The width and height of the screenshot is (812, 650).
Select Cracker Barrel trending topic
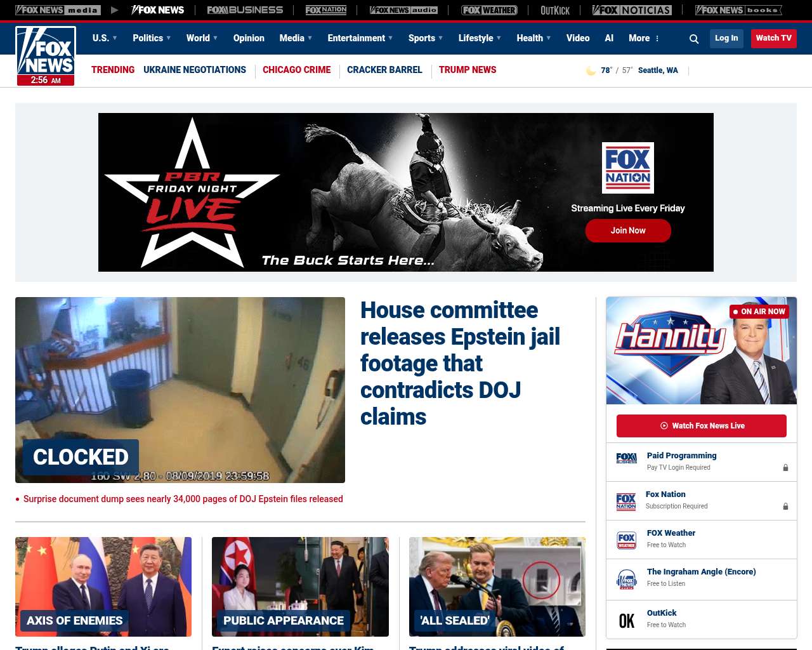point(384,70)
